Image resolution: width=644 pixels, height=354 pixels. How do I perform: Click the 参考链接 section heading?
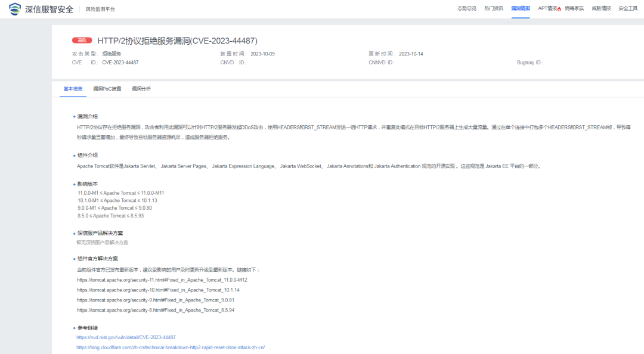click(88, 328)
